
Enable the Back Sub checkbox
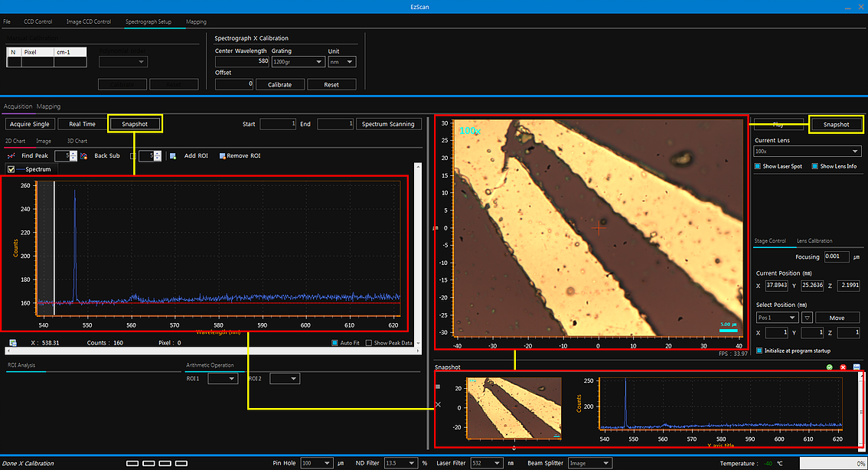tap(133, 156)
